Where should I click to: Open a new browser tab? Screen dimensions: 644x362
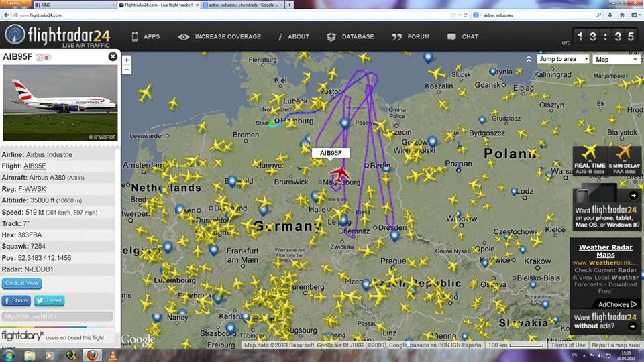click(289, 5)
